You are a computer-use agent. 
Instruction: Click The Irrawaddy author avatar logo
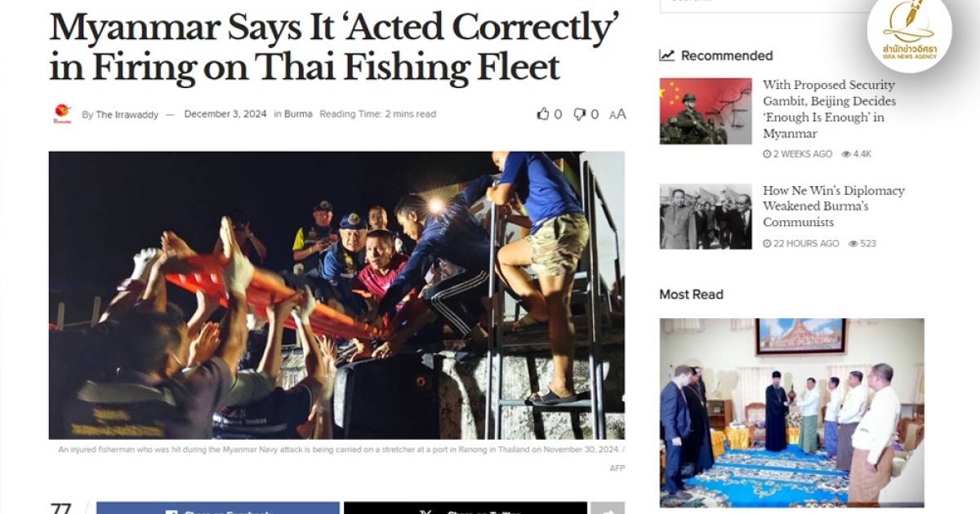point(62,113)
